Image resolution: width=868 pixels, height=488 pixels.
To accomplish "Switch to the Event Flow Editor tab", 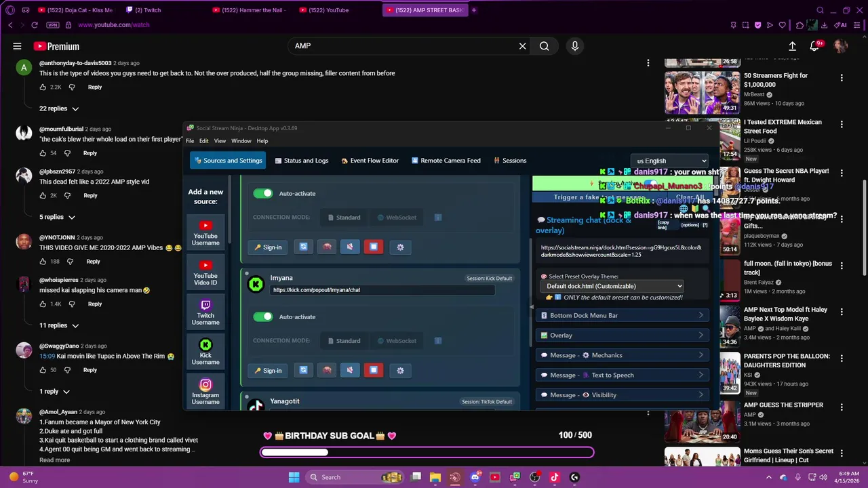I will tap(370, 161).
